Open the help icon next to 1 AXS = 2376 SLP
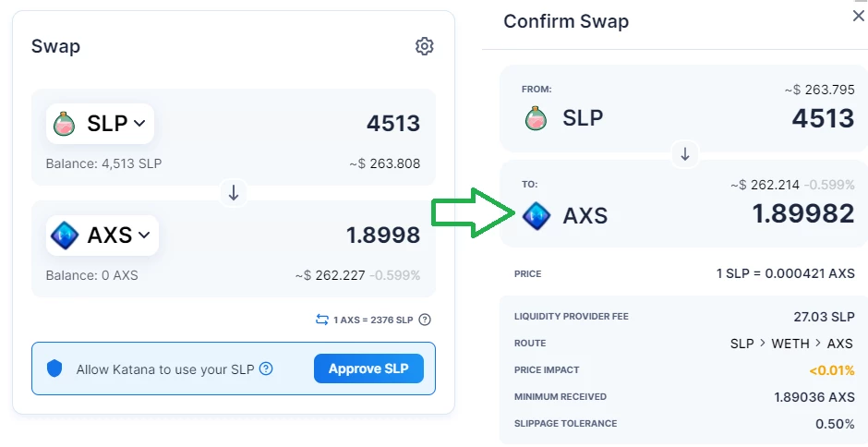The height and width of the screenshot is (447, 868). tap(425, 320)
